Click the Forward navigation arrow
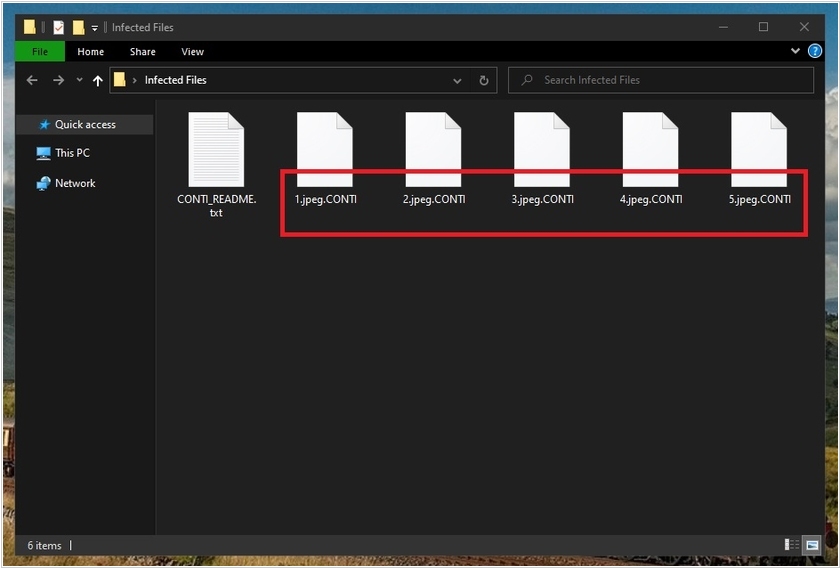This screenshot has height=568, width=840. [58, 80]
